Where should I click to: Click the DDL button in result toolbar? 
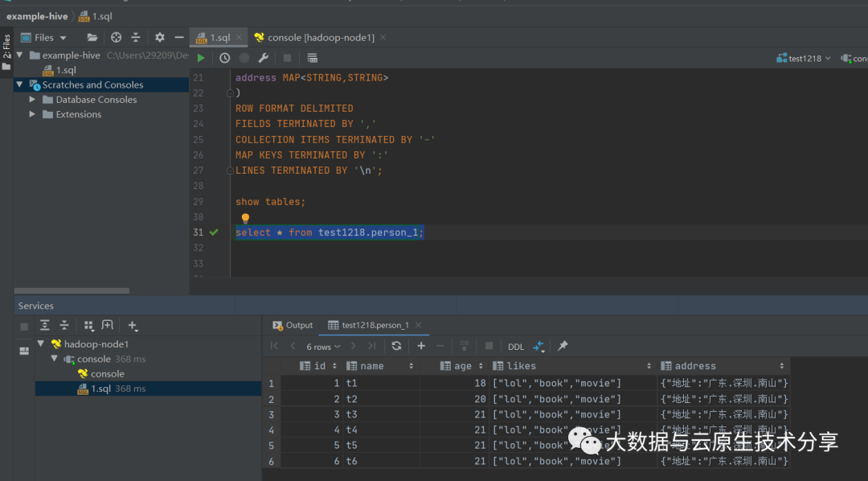click(x=516, y=347)
